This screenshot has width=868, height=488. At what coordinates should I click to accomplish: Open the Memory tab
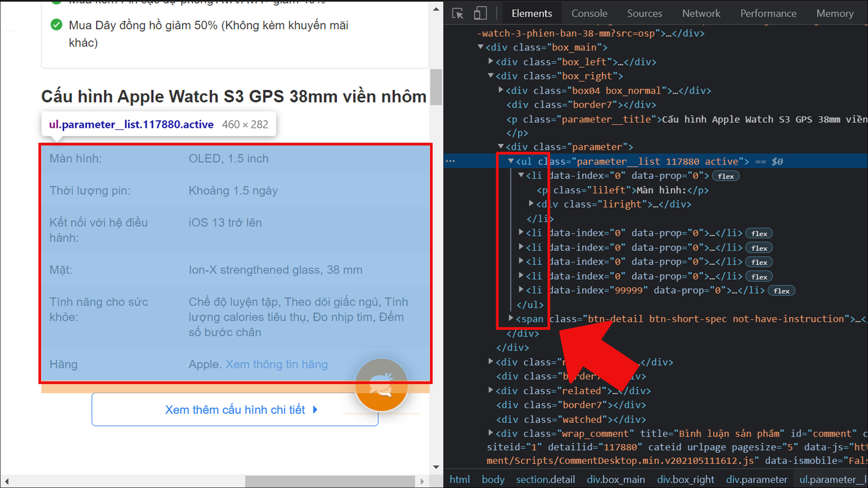point(835,14)
